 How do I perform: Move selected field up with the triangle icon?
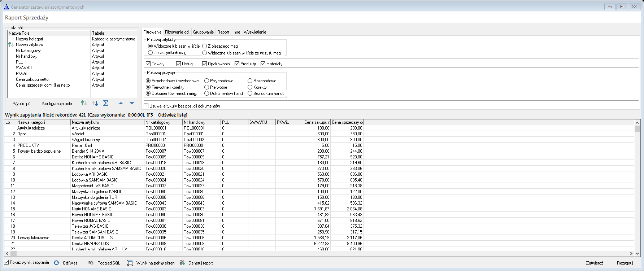(121, 103)
